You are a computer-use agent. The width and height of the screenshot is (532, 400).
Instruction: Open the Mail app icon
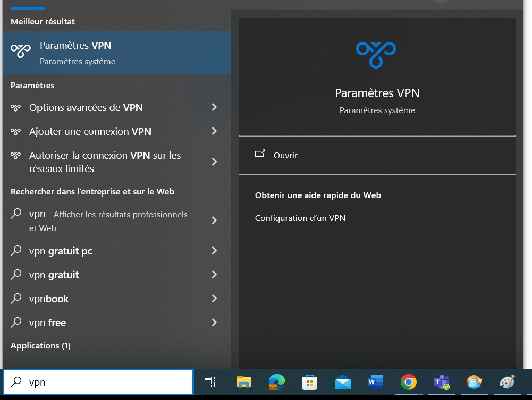(x=342, y=381)
